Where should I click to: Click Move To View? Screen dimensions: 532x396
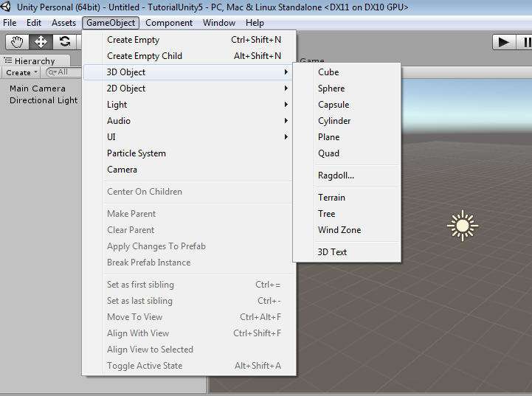click(188, 317)
